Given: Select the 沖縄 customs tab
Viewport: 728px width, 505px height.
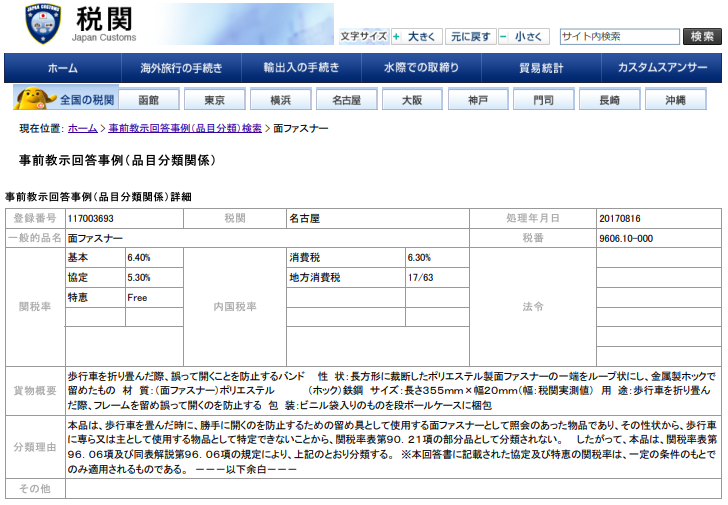Looking at the screenshot, I should pyautogui.click(x=676, y=100).
